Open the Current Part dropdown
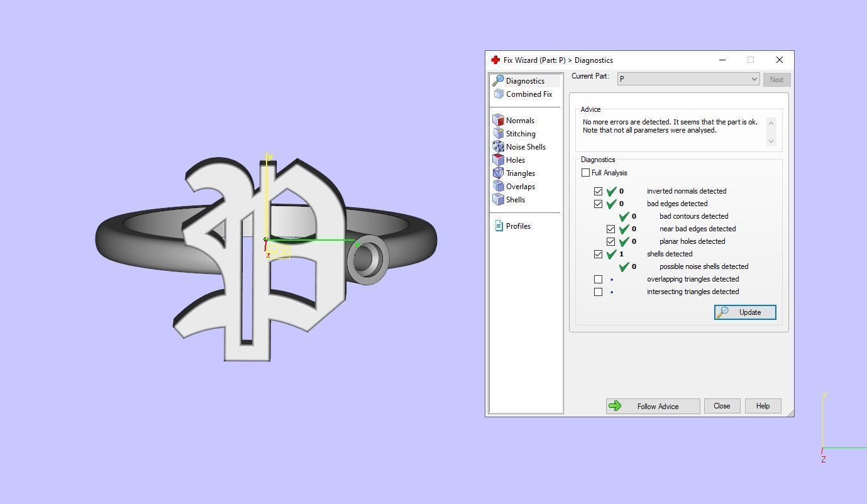867x504 pixels. (x=688, y=79)
